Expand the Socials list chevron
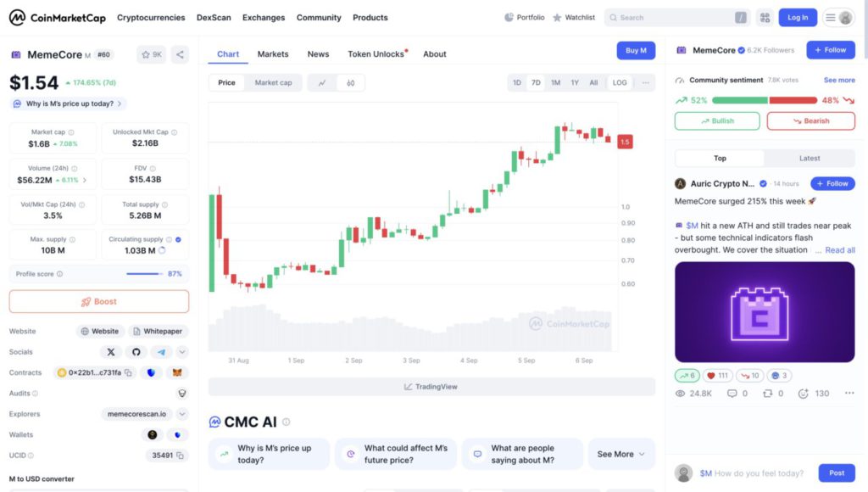This screenshot has width=868, height=492. pyautogui.click(x=182, y=352)
